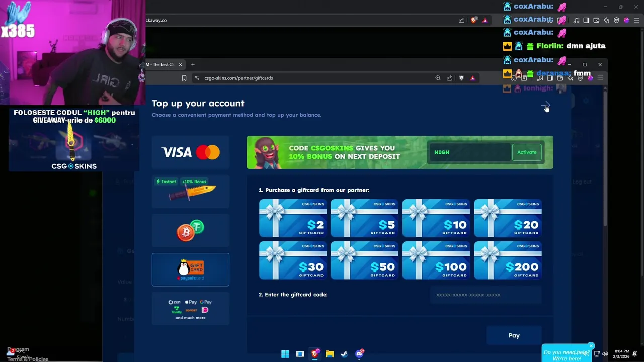Open music playlist icon in back window toolbar
The image size is (644, 362).
[x=576, y=20]
